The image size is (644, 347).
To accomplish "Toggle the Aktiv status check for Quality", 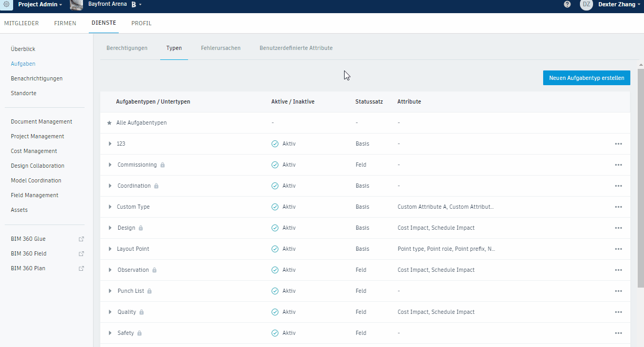I will pos(275,312).
